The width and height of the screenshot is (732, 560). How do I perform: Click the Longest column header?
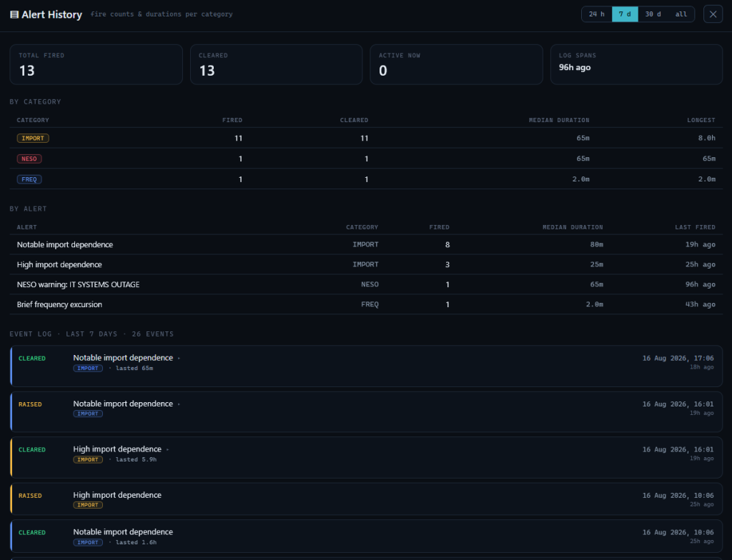point(701,121)
